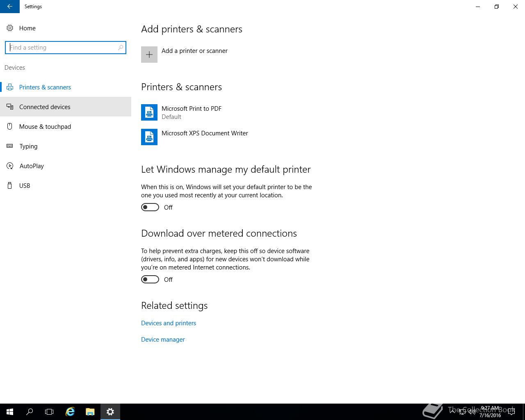Select Microsoft XPS Document Writer entry
Screen dimensions: 525x420
194,137
